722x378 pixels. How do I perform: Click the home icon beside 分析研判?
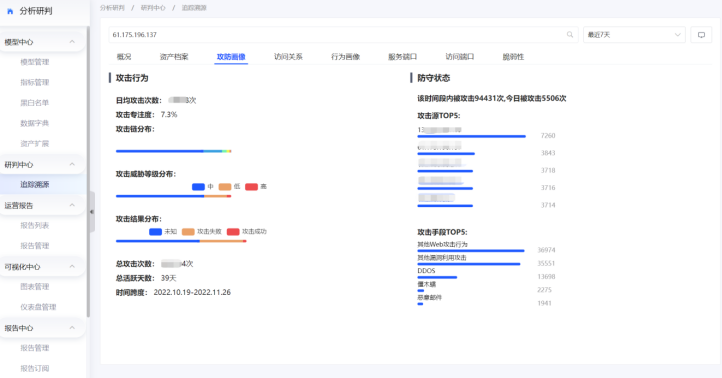tap(10, 11)
